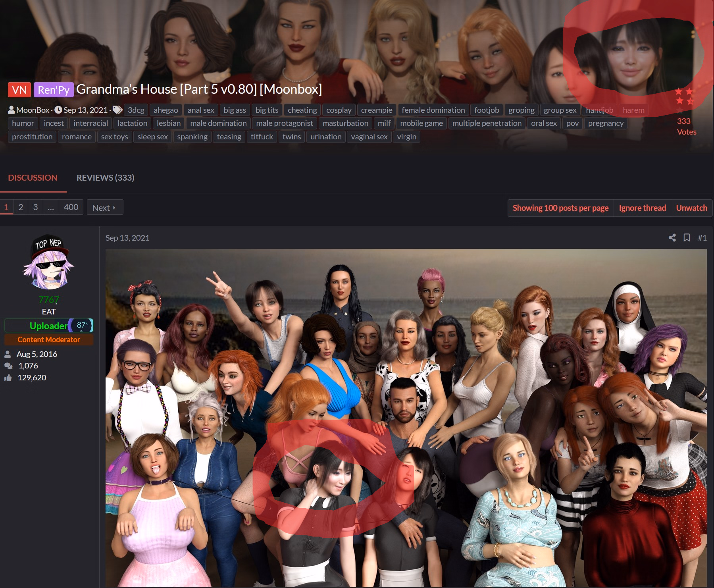This screenshot has height=588, width=714.
Task: Click Unwatch
Action: pyautogui.click(x=691, y=208)
